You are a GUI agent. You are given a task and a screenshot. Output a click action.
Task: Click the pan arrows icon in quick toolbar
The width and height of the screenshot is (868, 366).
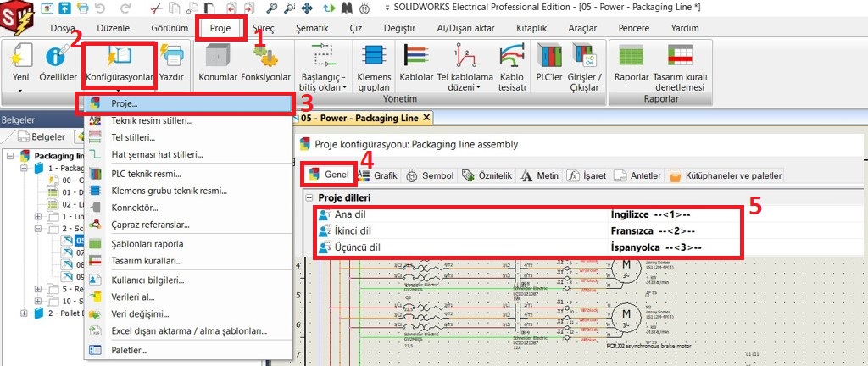[306, 8]
